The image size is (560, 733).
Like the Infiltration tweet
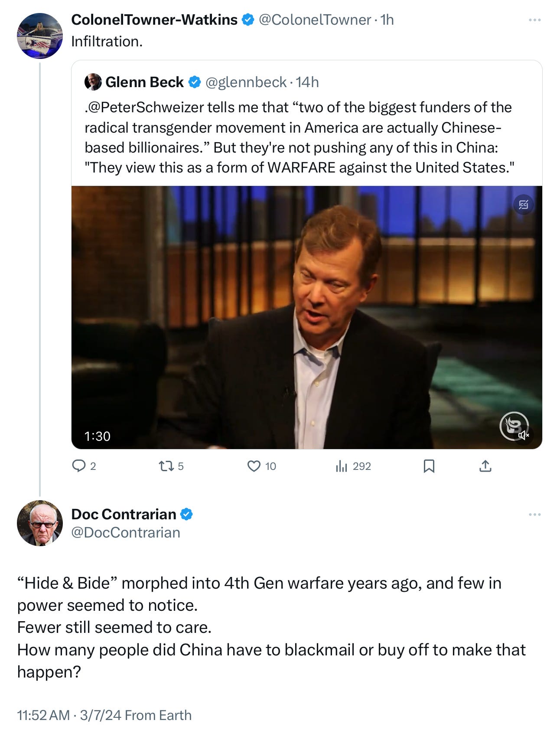261,466
